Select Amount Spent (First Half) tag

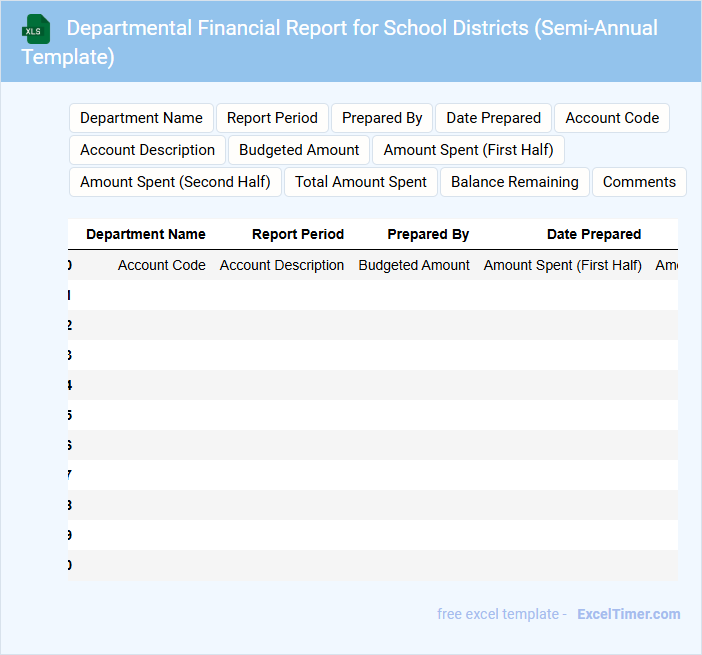coord(469,150)
